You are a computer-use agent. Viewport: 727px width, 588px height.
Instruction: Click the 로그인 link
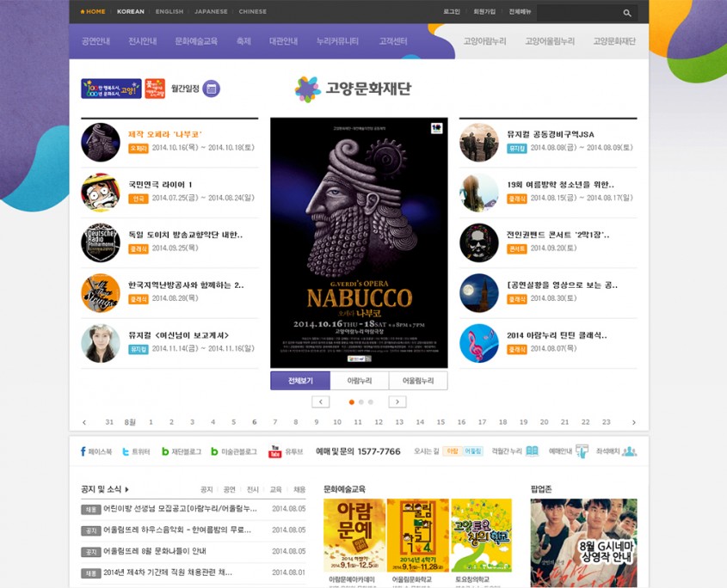tap(452, 11)
